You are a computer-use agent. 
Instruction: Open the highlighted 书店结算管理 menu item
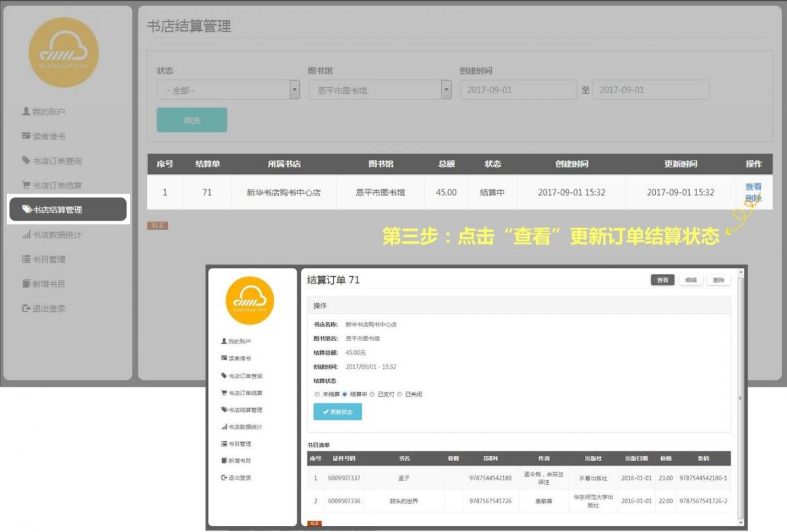click(x=67, y=210)
